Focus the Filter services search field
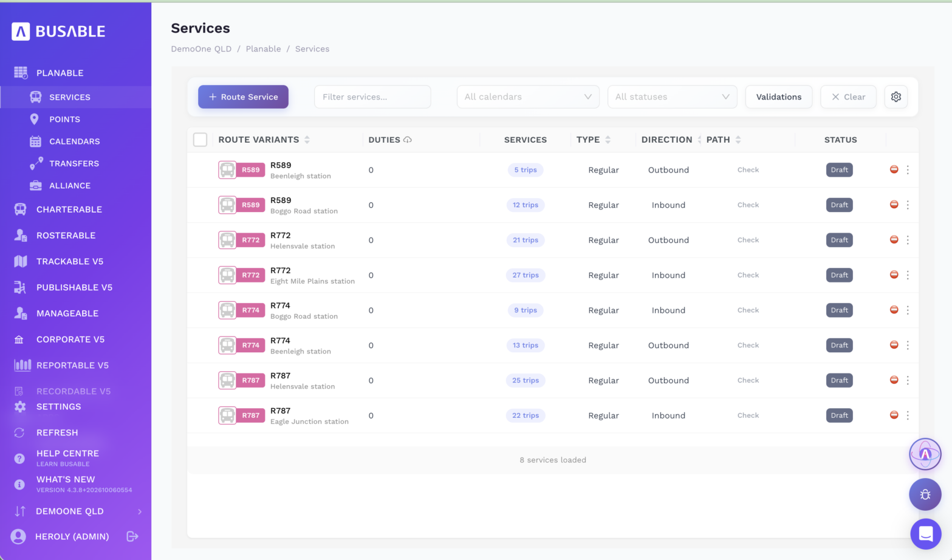 click(372, 97)
